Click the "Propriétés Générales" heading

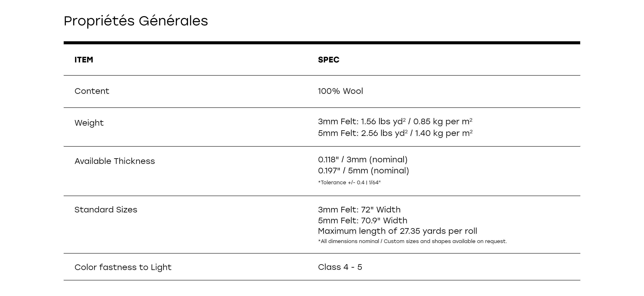pos(136,21)
